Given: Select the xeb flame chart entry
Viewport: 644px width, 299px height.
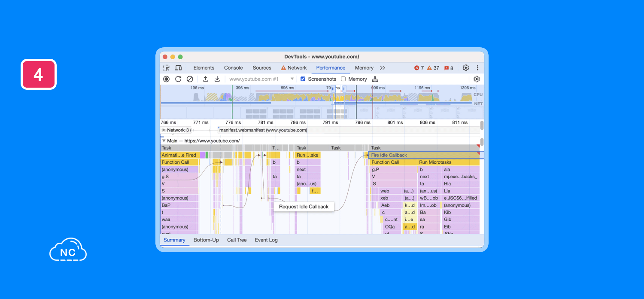Looking at the screenshot, I should (x=390, y=198).
